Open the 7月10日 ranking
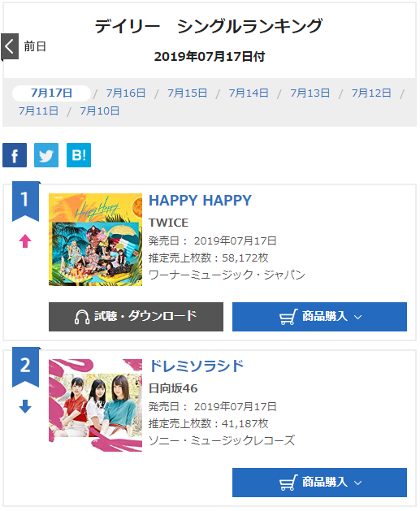420x511 pixels. (x=100, y=111)
